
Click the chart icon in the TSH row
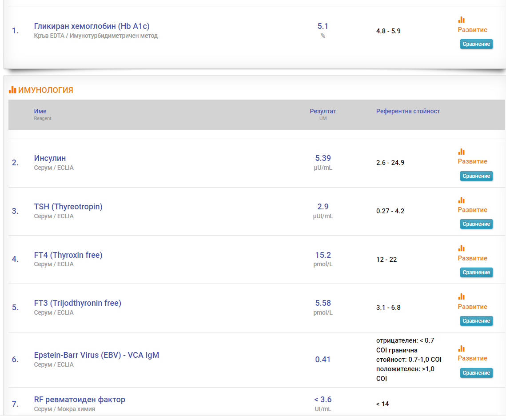(461, 200)
